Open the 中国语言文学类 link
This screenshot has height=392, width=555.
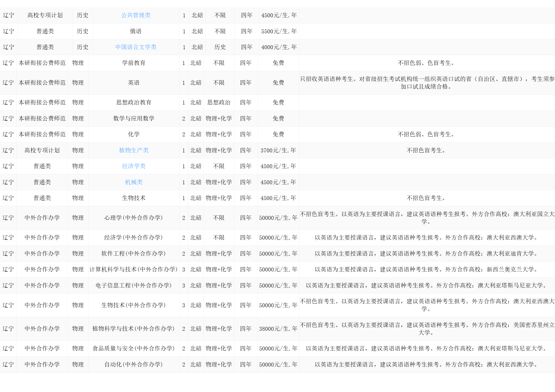pos(136,47)
